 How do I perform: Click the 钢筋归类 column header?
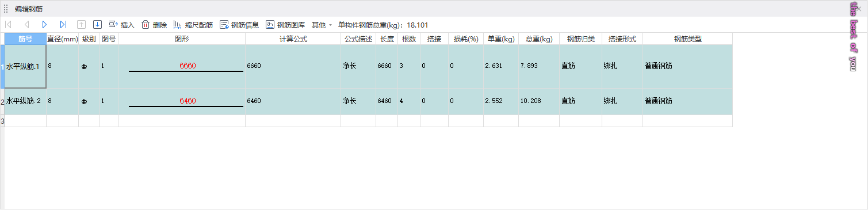pos(581,39)
